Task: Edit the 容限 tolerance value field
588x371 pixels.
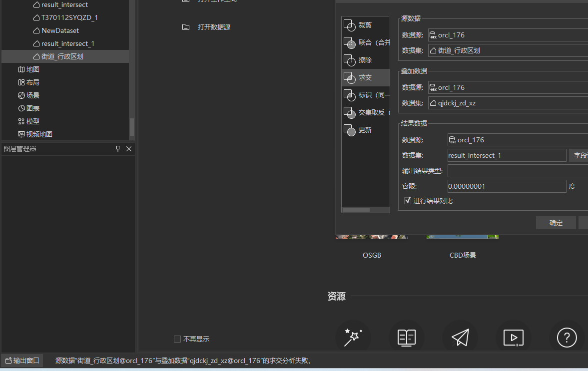Action: [507, 186]
